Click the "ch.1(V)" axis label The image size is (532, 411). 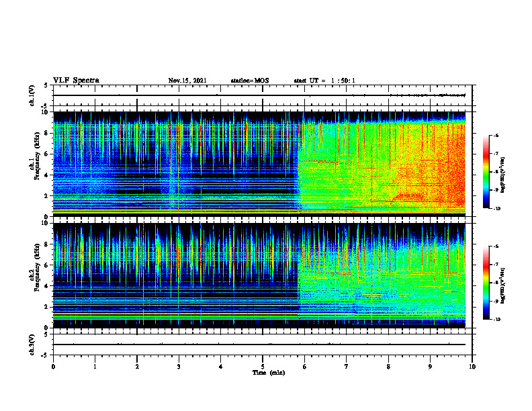pyautogui.click(x=32, y=95)
